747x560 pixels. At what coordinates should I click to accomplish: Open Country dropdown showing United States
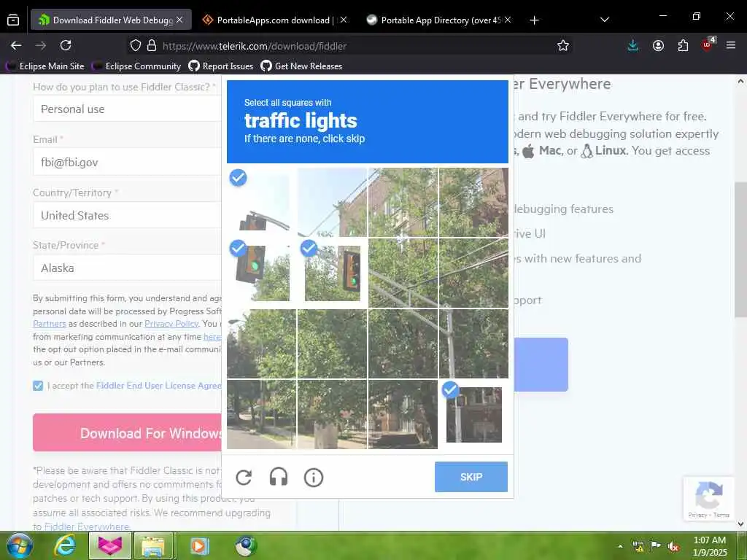[127, 215]
